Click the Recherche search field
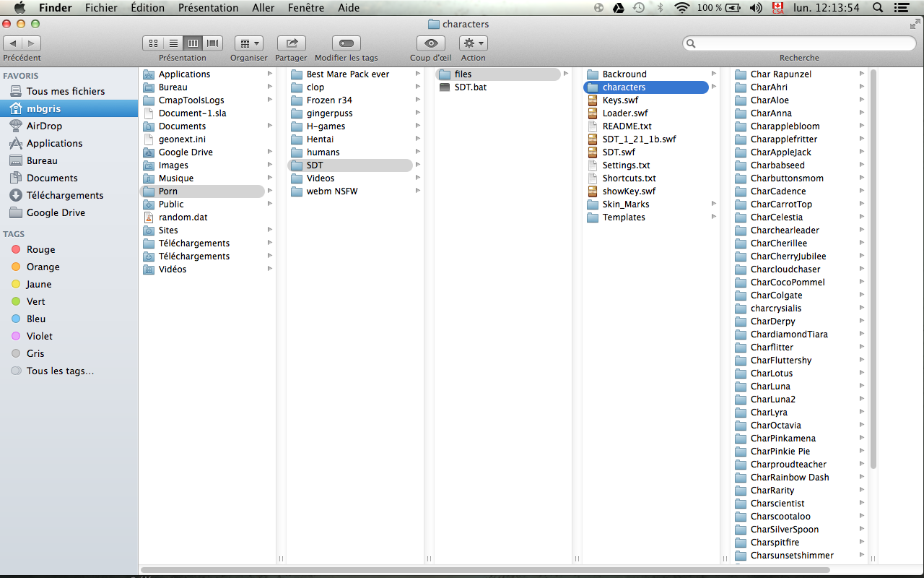 coord(799,44)
